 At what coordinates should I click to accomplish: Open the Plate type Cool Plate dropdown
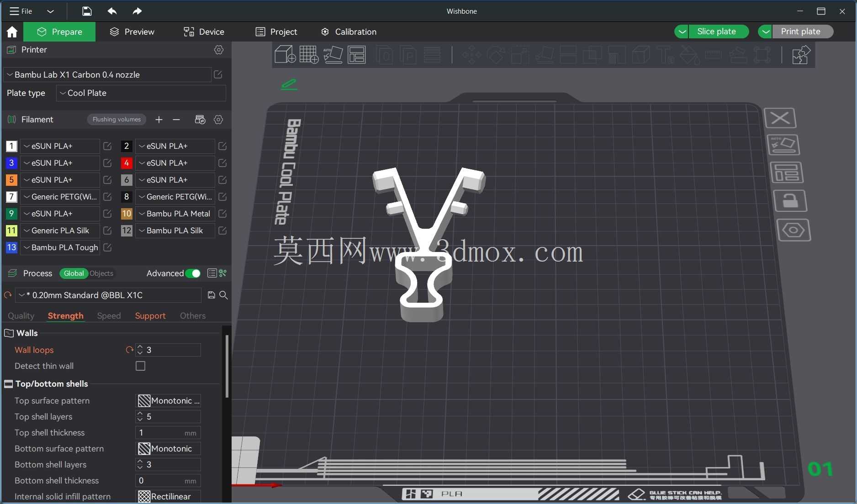pos(141,93)
